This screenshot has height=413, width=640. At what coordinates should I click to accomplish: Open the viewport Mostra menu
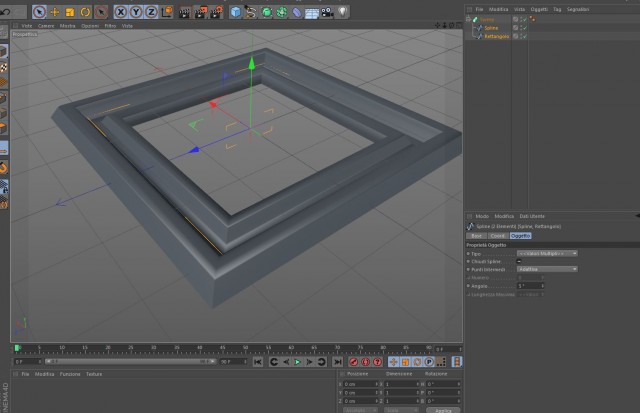pyautogui.click(x=67, y=26)
